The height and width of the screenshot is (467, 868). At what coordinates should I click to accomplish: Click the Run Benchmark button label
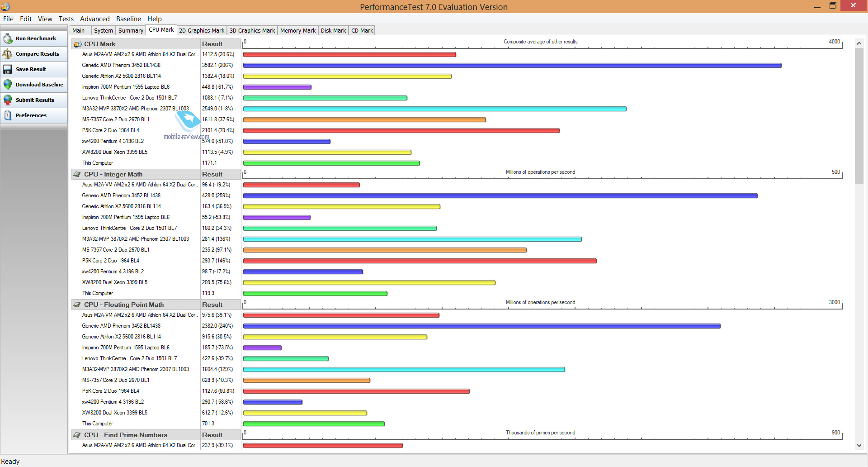36,38
